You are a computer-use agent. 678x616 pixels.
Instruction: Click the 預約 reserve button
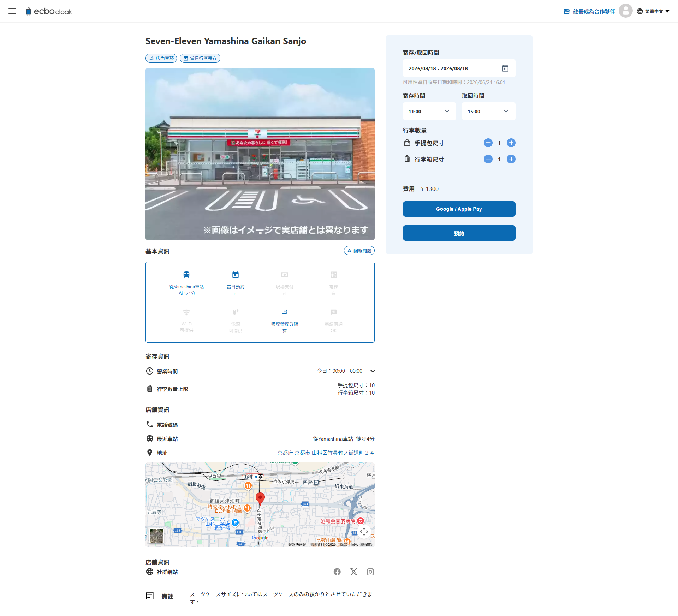click(x=459, y=233)
